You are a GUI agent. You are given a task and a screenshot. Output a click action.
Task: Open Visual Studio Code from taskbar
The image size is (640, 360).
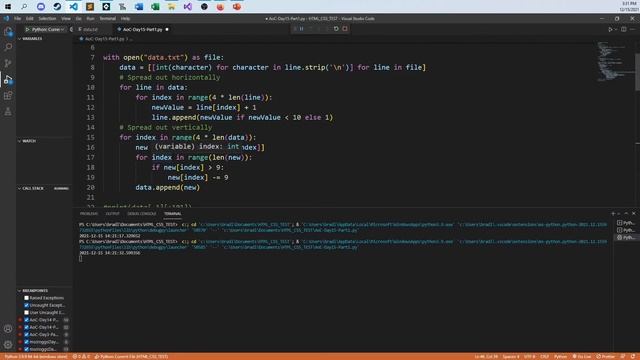[73, 7]
